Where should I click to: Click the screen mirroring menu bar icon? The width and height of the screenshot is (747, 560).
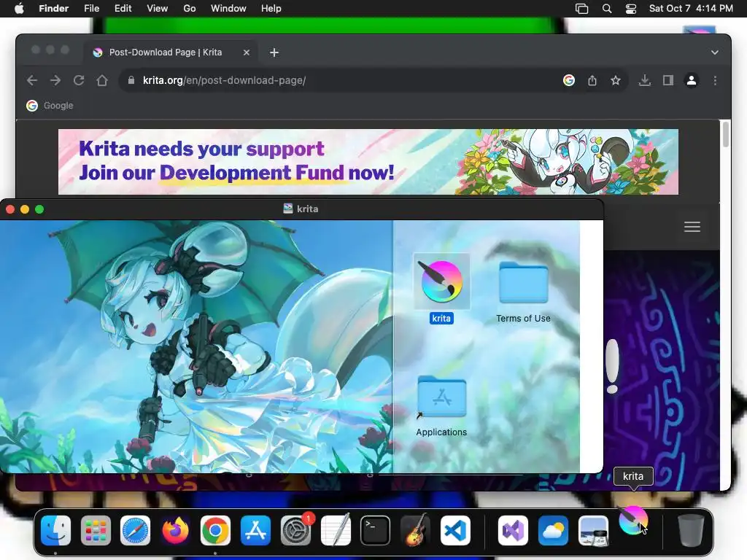click(581, 9)
